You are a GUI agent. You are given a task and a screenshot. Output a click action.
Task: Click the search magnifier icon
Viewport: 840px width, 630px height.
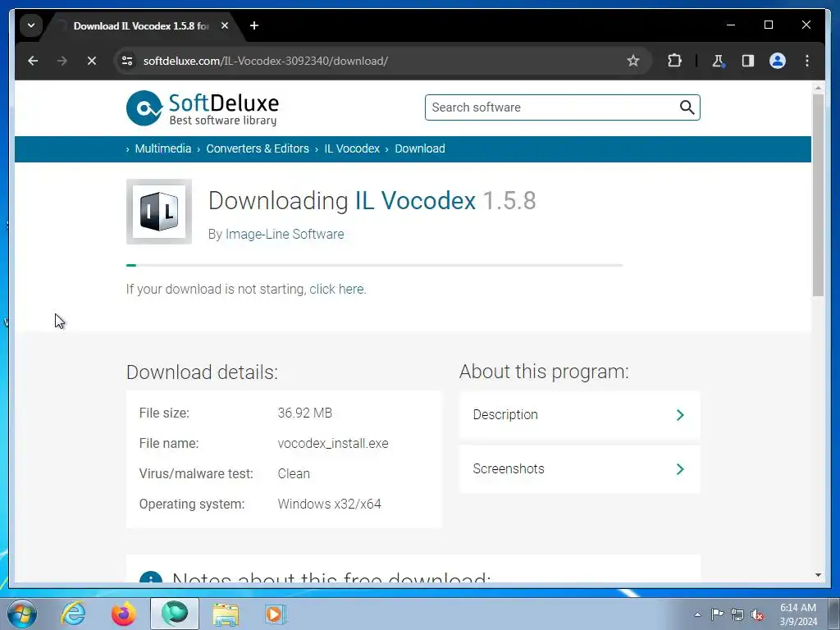(687, 107)
